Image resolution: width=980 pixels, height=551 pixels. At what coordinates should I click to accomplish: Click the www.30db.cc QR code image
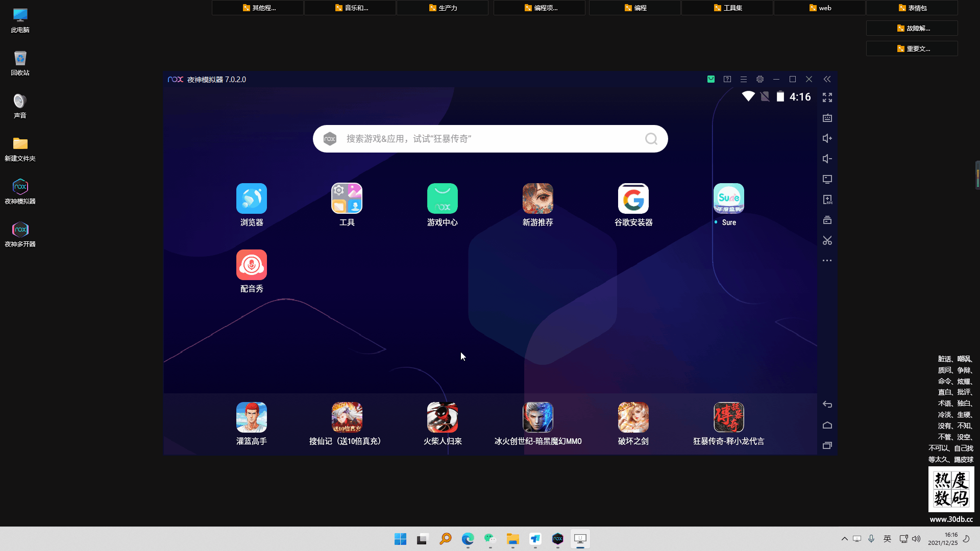[951, 489]
